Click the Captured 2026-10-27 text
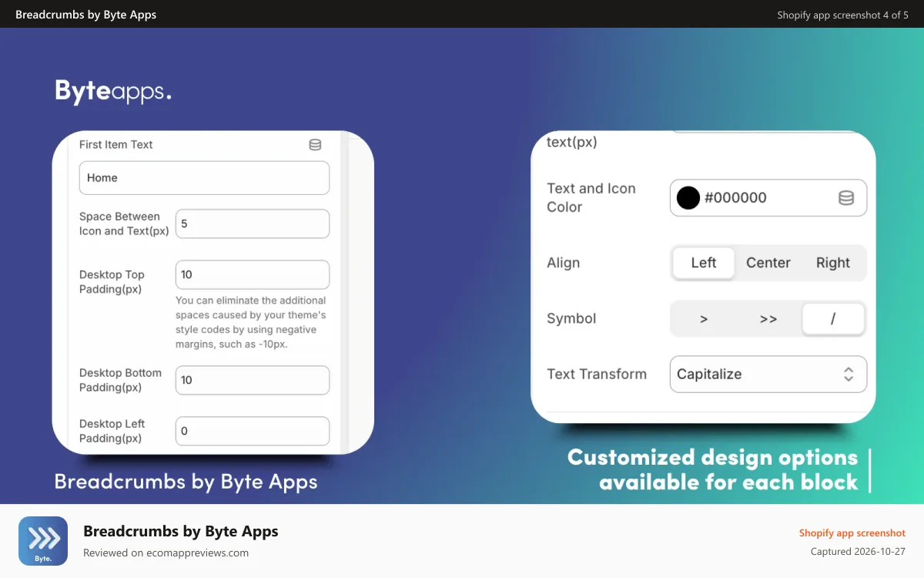This screenshot has height=578, width=924. [x=859, y=552]
